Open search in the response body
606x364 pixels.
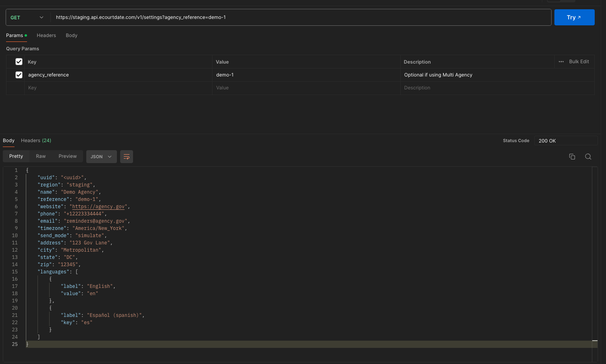588,157
